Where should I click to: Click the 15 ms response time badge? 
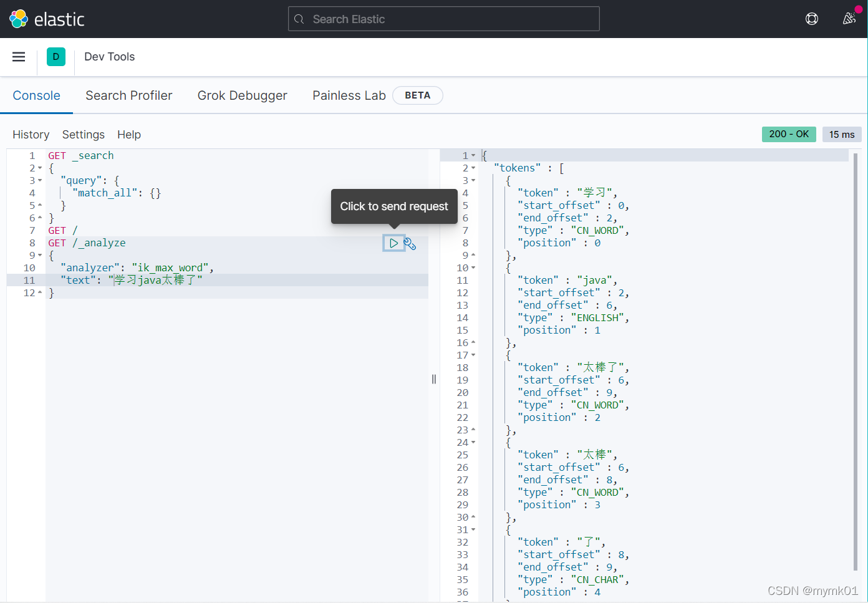coord(842,134)
